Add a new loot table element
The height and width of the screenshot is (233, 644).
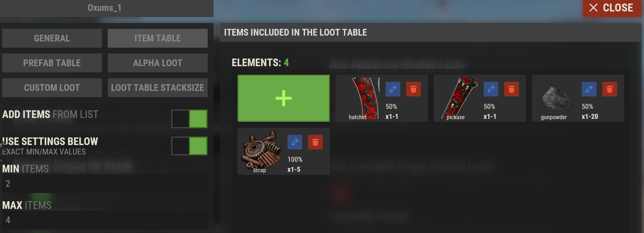284,98
